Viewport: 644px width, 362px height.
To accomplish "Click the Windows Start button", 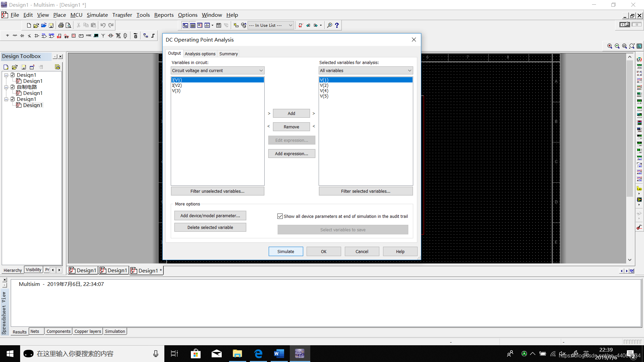I will [x=10, y=354].
